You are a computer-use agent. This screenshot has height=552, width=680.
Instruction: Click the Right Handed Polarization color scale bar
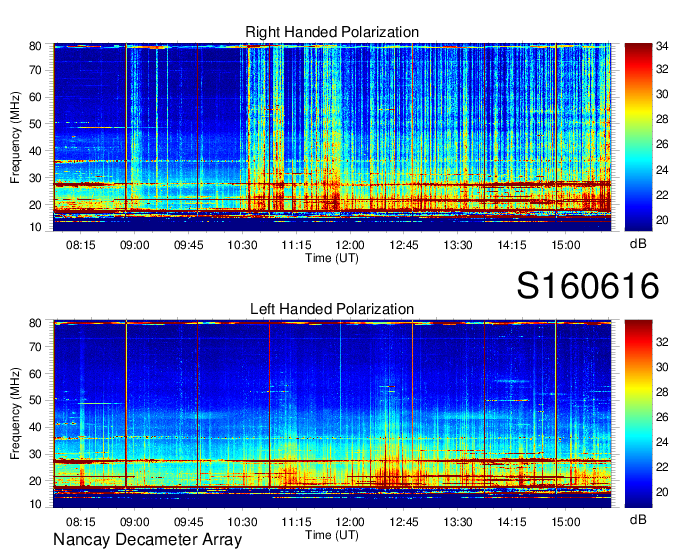pos(638,137)
